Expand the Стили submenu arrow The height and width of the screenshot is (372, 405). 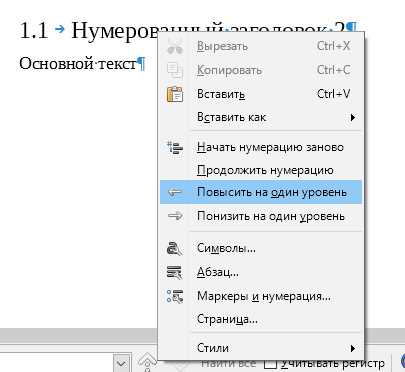click(x=353, y=348)
